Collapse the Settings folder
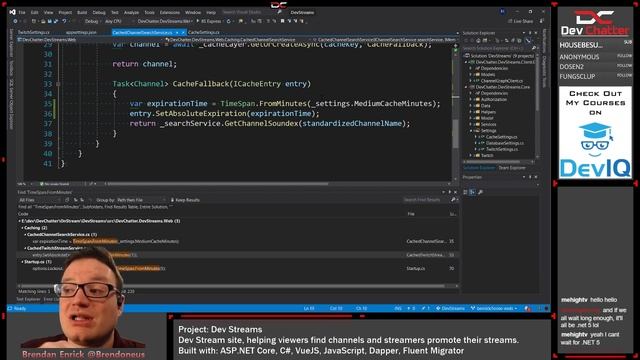Screen dimensions: 640x360 pos(471,131)
